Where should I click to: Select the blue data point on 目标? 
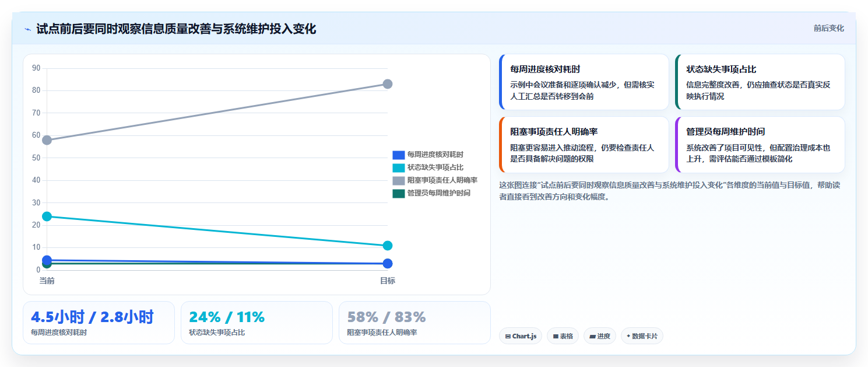(x=388, y=264)
